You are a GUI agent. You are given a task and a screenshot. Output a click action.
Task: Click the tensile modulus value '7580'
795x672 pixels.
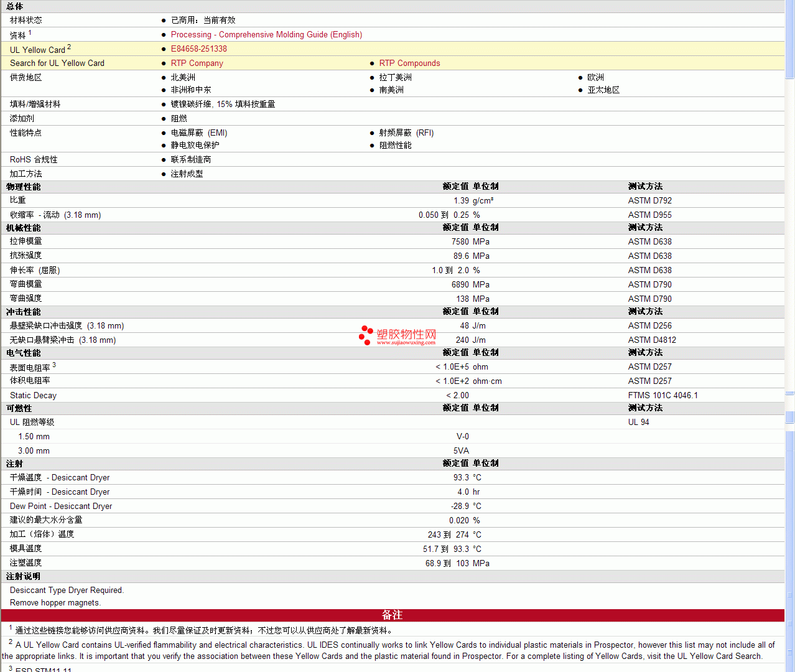460,242
